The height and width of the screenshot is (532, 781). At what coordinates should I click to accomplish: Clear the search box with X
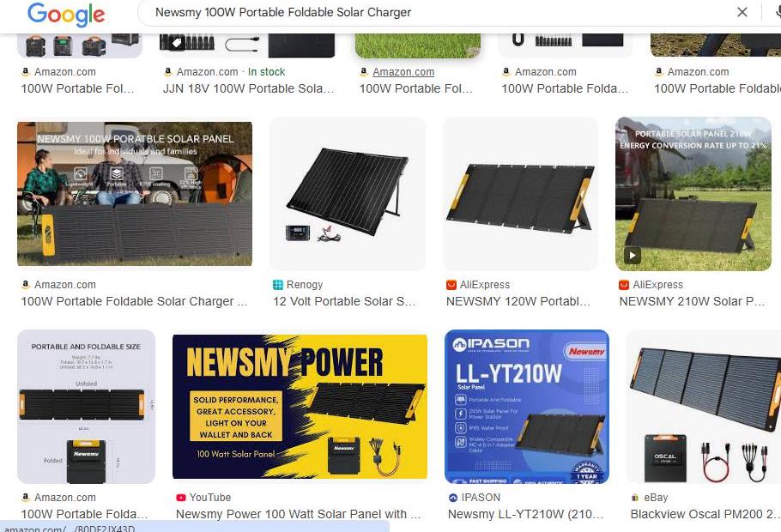coord(742,12)
